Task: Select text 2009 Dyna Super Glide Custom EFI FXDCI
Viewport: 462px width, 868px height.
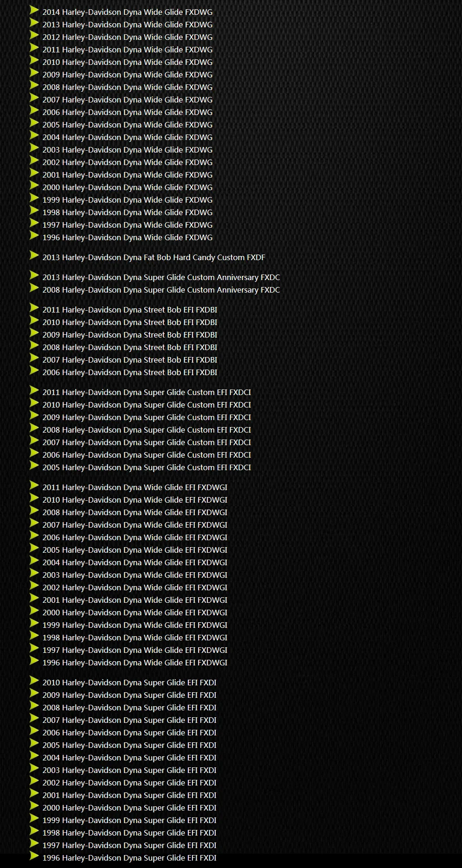Action: click(147, 417)
